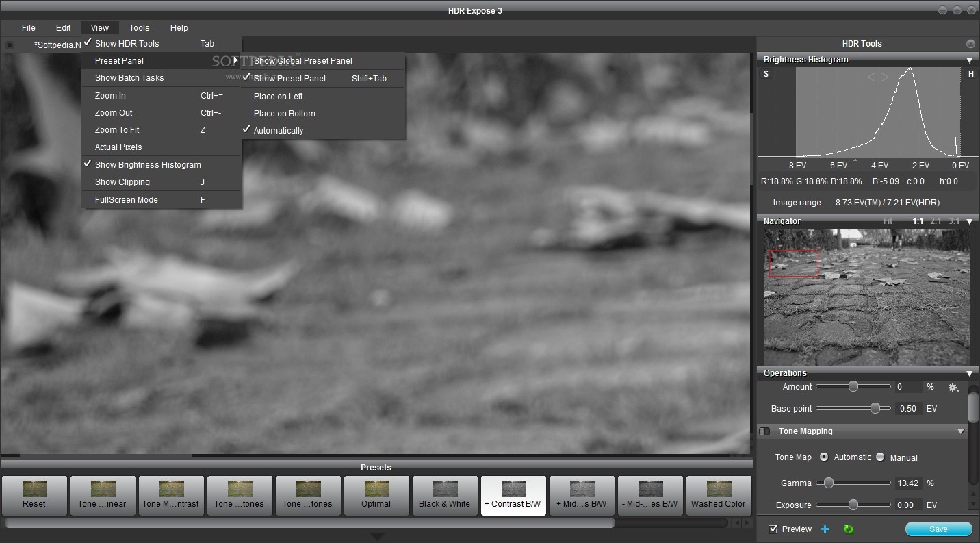This screenshot has height=543, width=980.
Task: Click the Amount slider handle
Action: [x=853, y=387]
